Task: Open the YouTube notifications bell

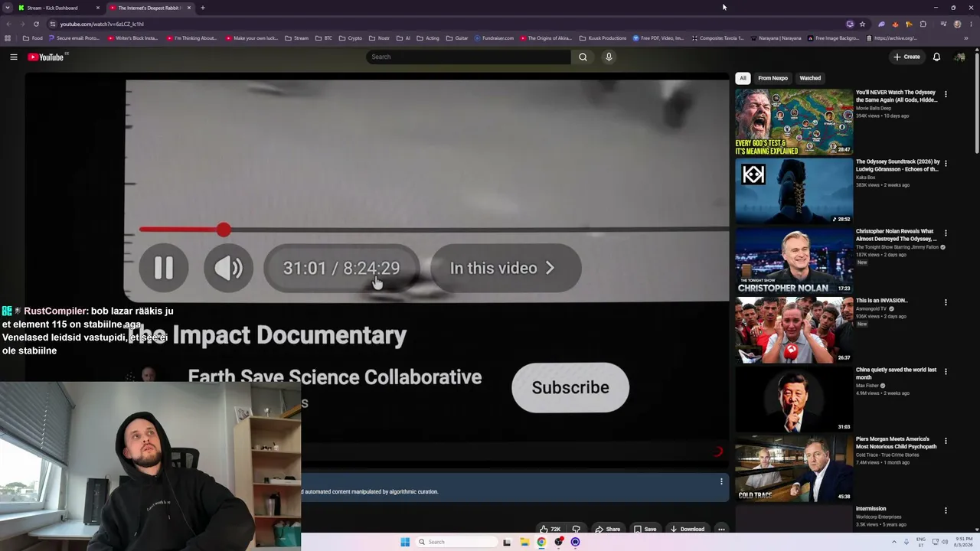Action: pos(936,57)
